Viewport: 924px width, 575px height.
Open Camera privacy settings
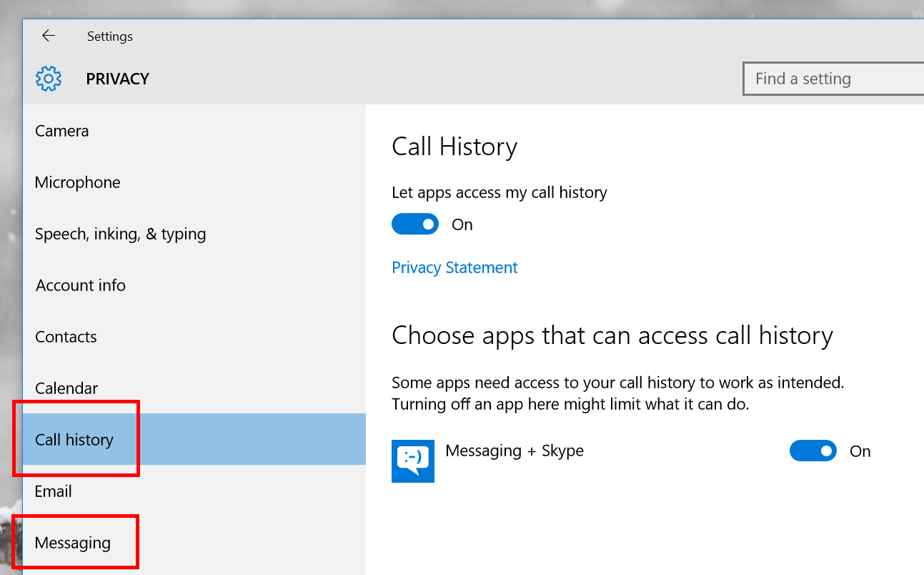[61, 131]
